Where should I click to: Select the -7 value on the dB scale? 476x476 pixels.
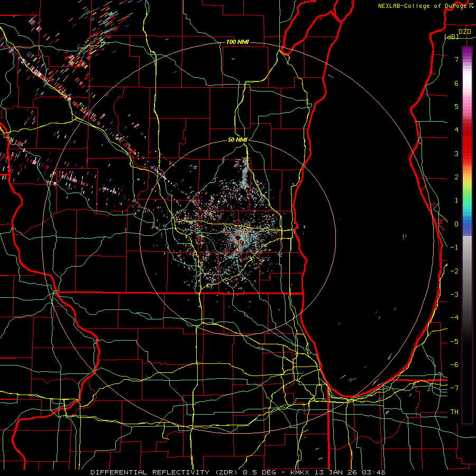click(454, 388)
